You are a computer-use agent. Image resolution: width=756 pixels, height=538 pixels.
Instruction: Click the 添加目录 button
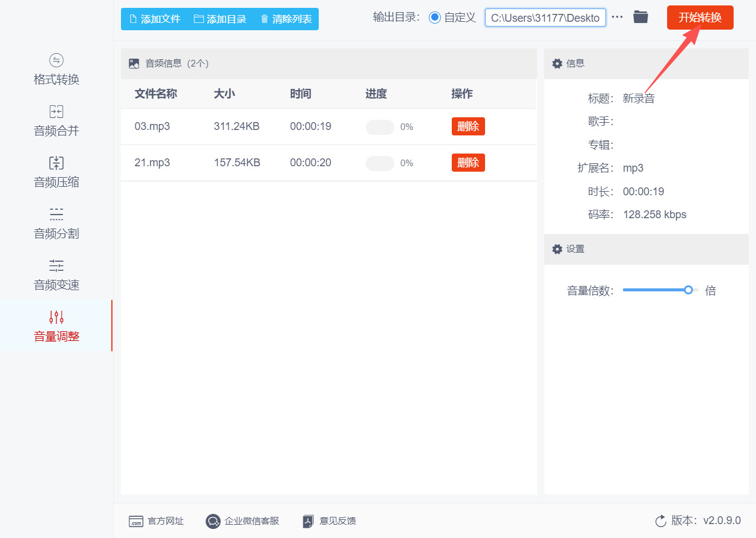click(220, 19)
